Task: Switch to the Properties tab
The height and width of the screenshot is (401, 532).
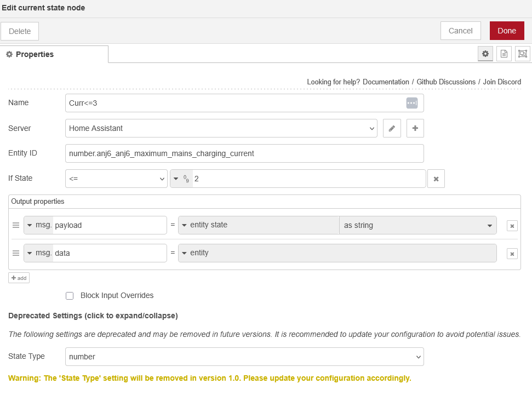Action: click(x=54, y=54)
